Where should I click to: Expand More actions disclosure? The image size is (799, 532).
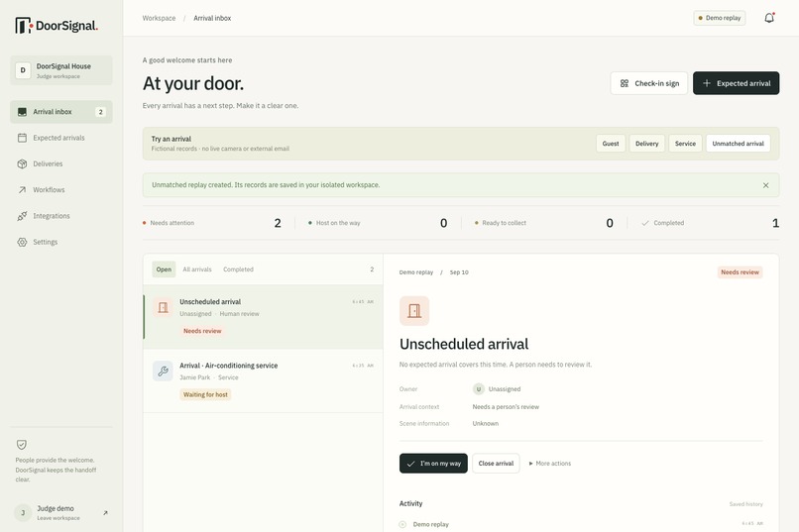click(x=550, y=464)
